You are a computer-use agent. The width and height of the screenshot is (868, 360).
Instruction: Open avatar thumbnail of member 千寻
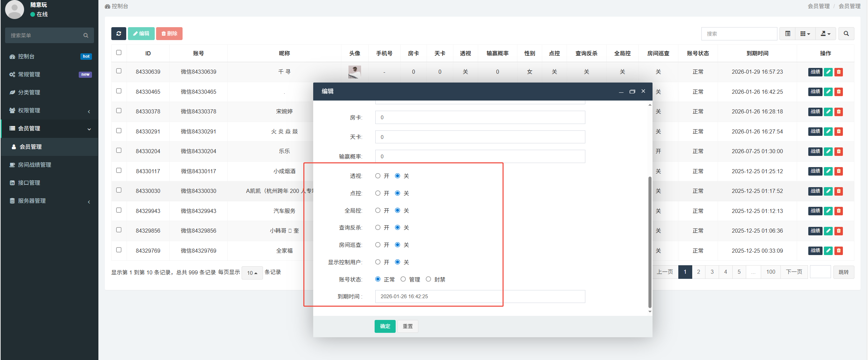(354, 72)
